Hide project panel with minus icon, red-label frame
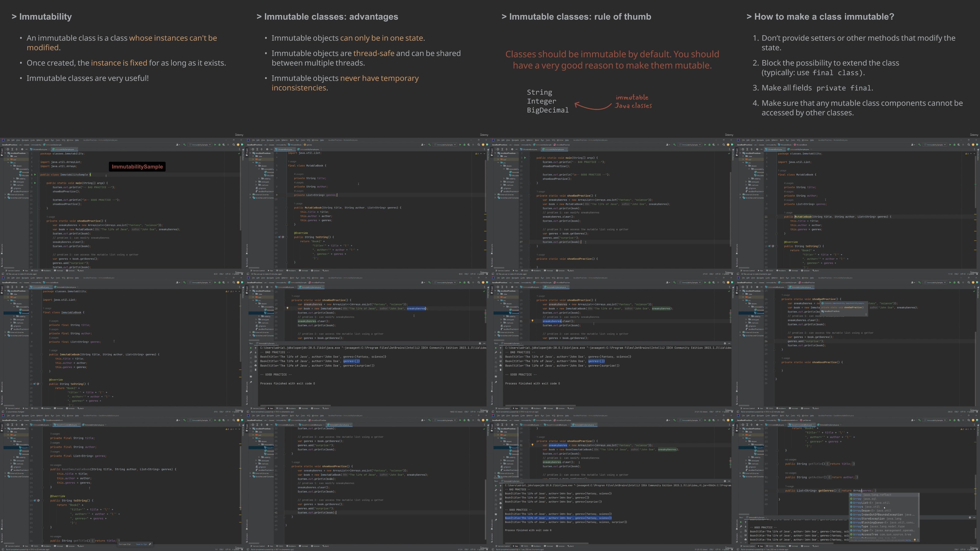The image size is (980, 551). click(27, 149)
